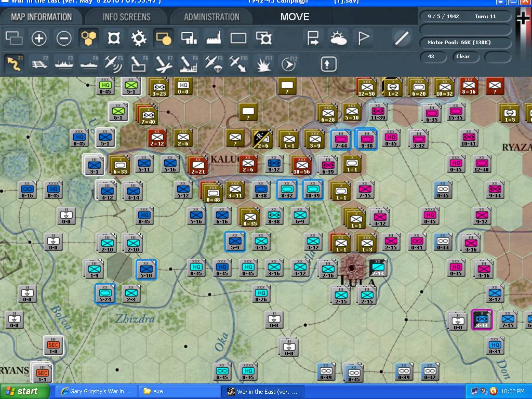
Task: Select the Soviet 18=56 unit counter
Action: point(302,166)
